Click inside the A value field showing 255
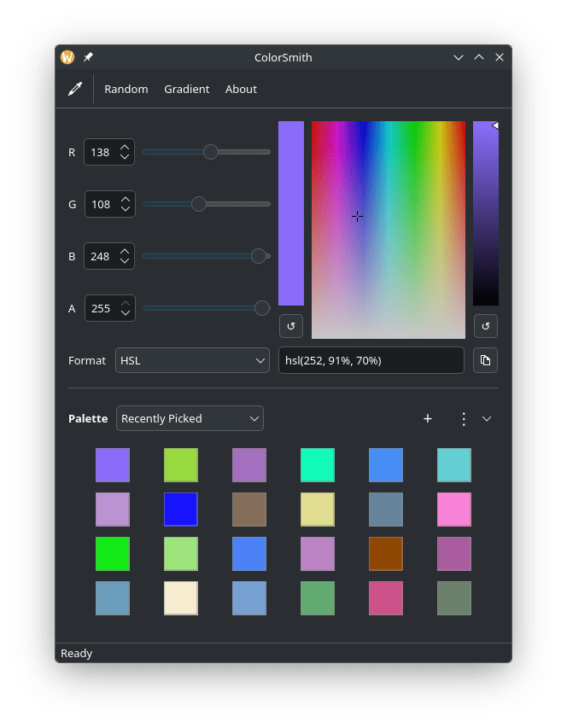 pyautogui.click(x=102, y=308)
